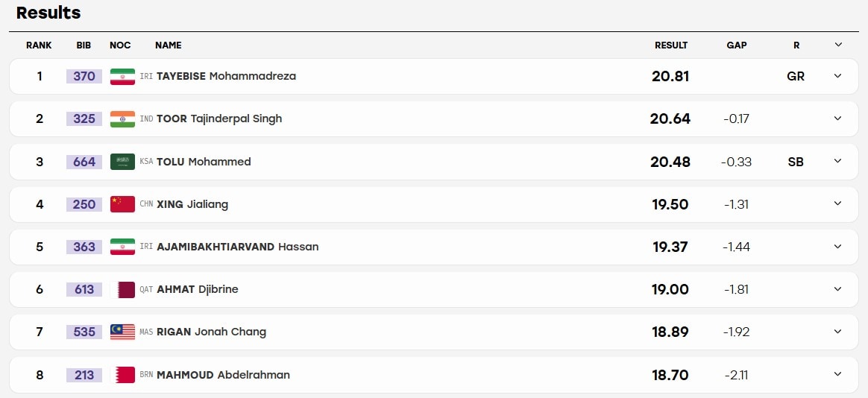Expand details for TOOR Tajinderpal Singh
868x398 pixels.
837,119
